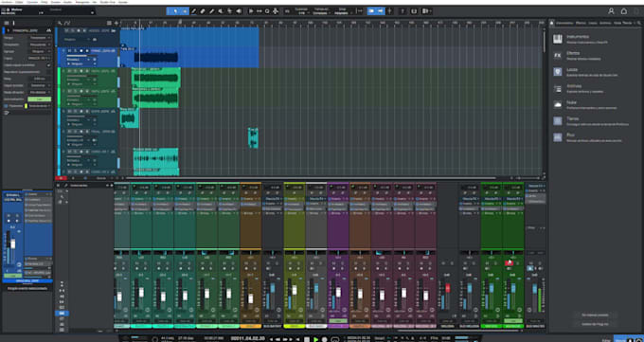Click the FX Efectos icon in browser
The height and width of the screenshot is (342, 644).
(557, 56)
